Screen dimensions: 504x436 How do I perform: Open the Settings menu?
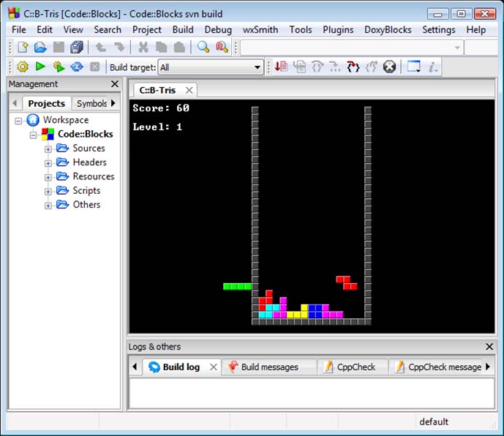tap(438, 29)
